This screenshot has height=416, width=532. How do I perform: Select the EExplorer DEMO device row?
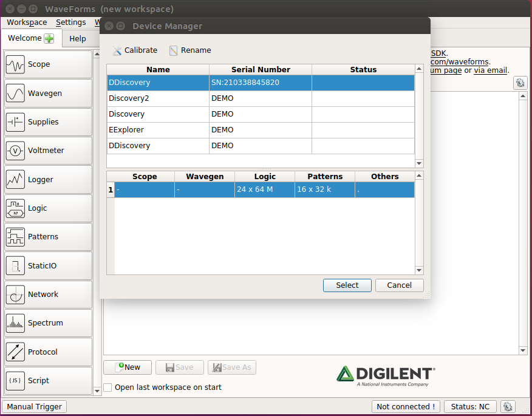pos(261,130)
